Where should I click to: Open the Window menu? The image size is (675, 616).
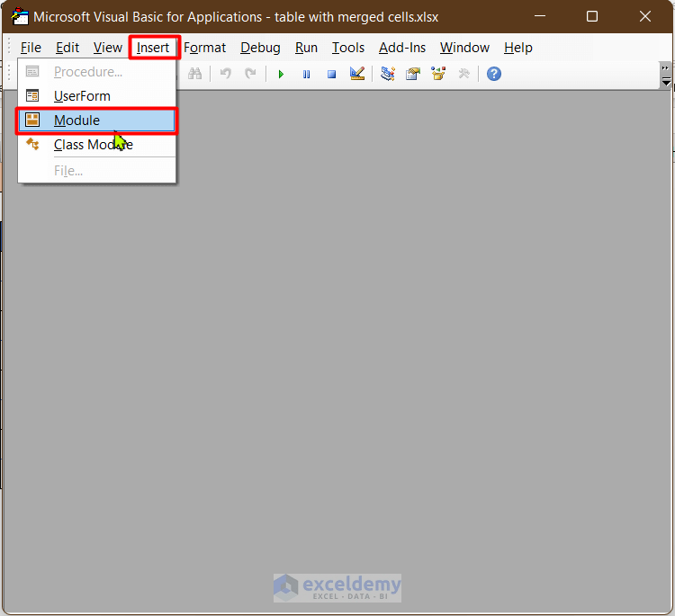click(464, 48)
